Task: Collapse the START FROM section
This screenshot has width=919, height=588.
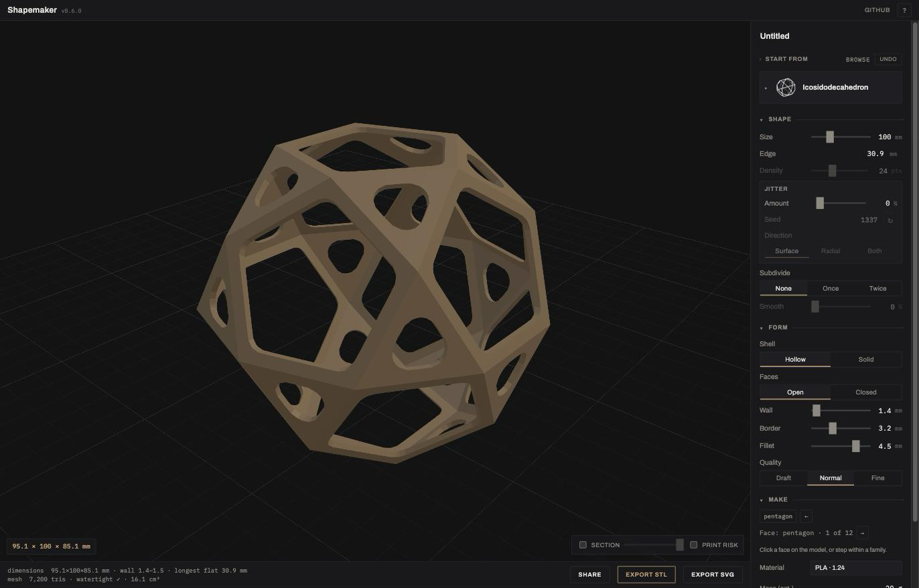Action: click(x=761, y=59)
